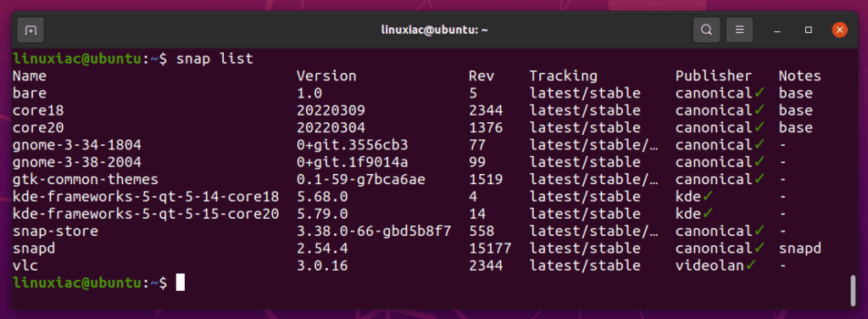Viewport: 868px width, 319px height.
Task: Open the hamburger menu
Action: [x=739, y=30]
